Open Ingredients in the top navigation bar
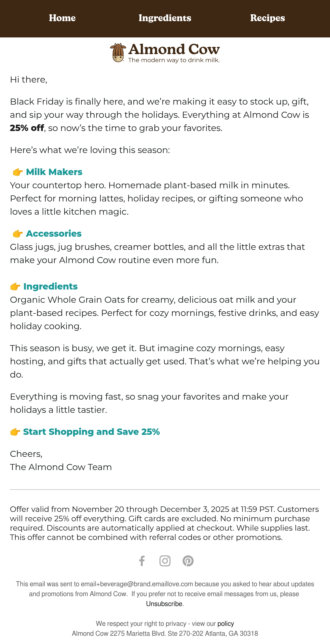The image size is (330, 644). pos(165,18)
